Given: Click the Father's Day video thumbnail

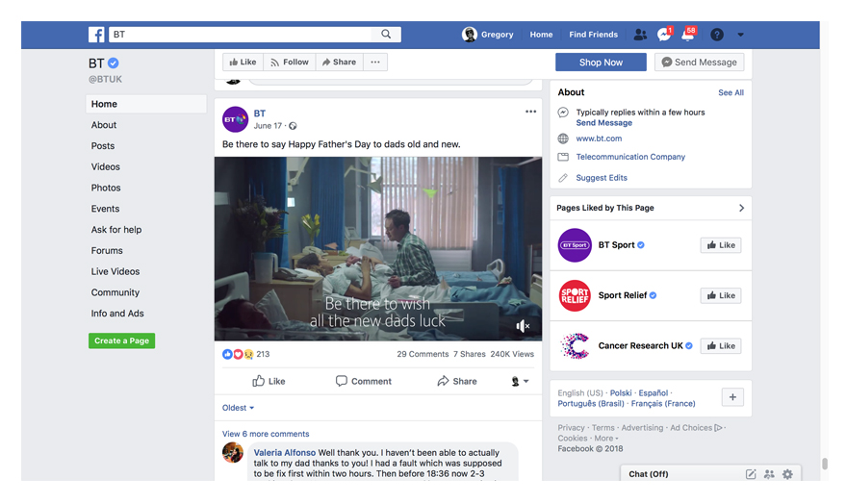Looking at the screenshot, I should pyautogui.click(x=378, y=248).
